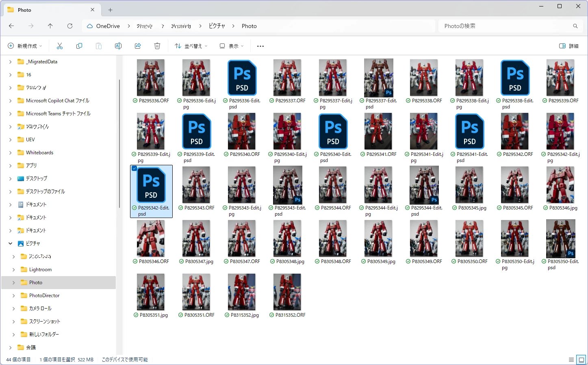588x365 pixels.
Task: Click status text 44 個の項目
Action: point(18,360)
